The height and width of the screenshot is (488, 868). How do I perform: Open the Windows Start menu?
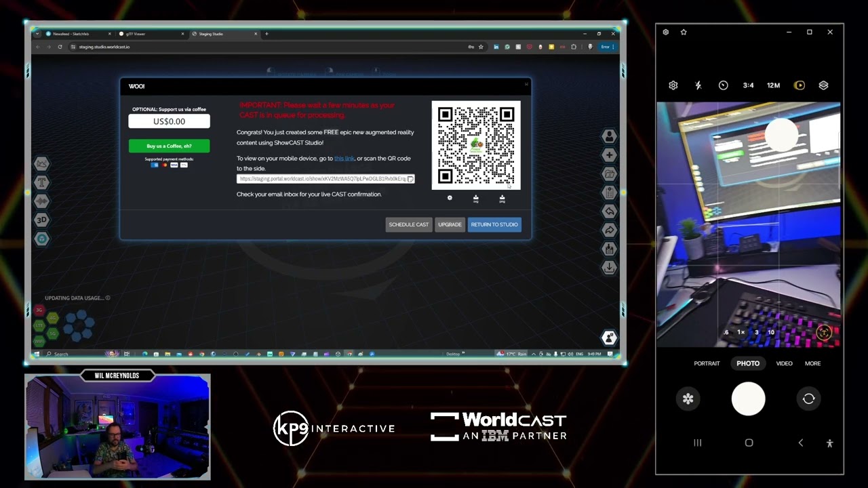point(38,354)
